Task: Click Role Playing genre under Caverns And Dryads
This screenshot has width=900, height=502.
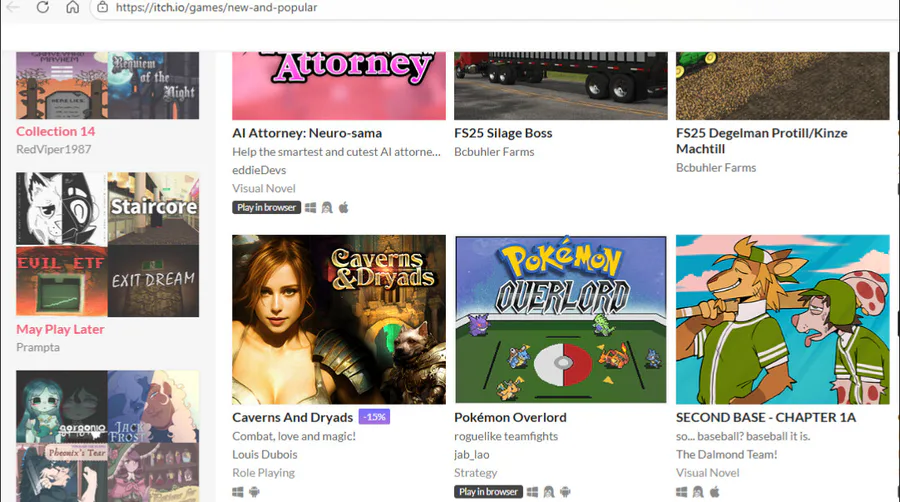Action: point(263,473)
